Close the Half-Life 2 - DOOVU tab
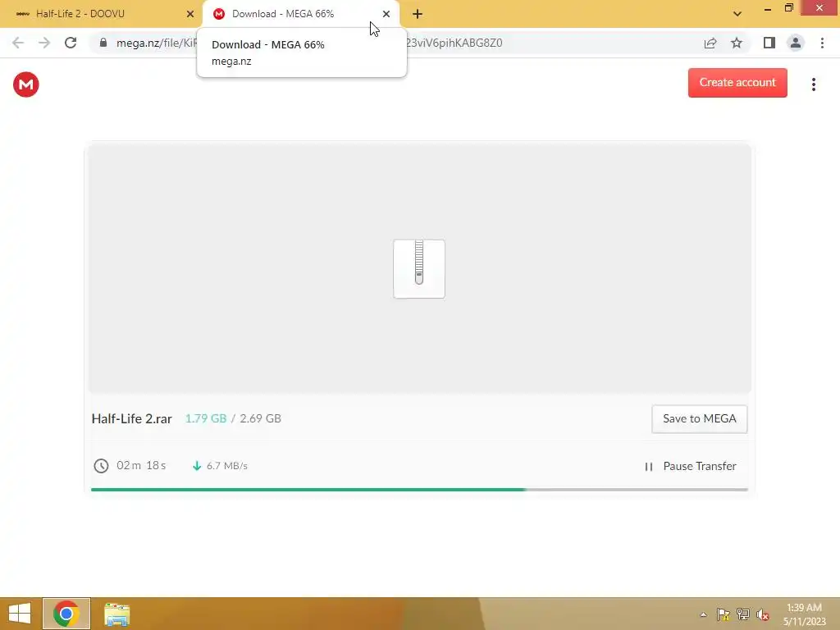This screenshot has width=840, height=630. coord(190,14)
